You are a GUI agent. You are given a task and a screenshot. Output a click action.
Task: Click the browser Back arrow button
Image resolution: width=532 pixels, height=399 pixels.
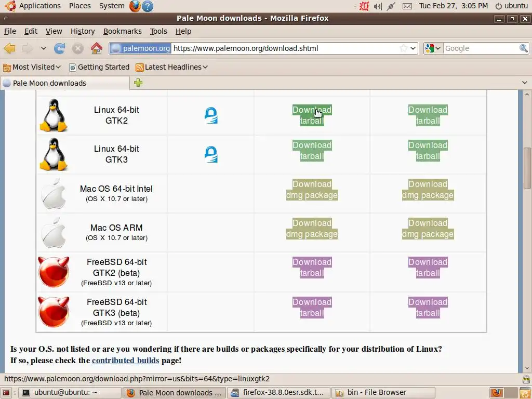coord(9,48)
